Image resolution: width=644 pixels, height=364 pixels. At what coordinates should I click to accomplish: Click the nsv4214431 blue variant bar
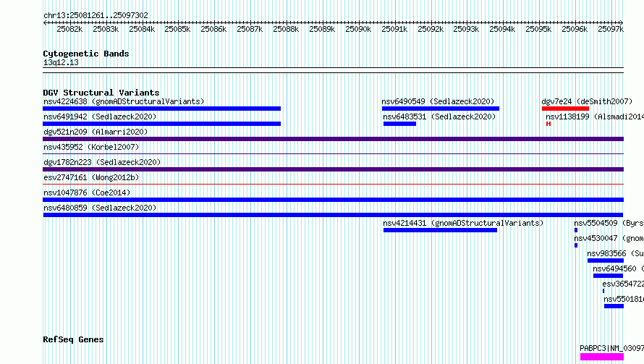click(x=440, y=230)
